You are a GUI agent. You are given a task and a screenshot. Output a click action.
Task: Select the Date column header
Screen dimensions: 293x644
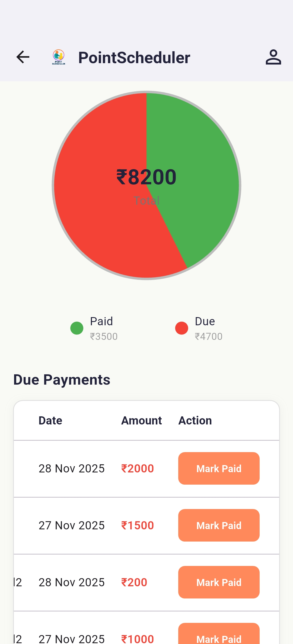point(50,421)
